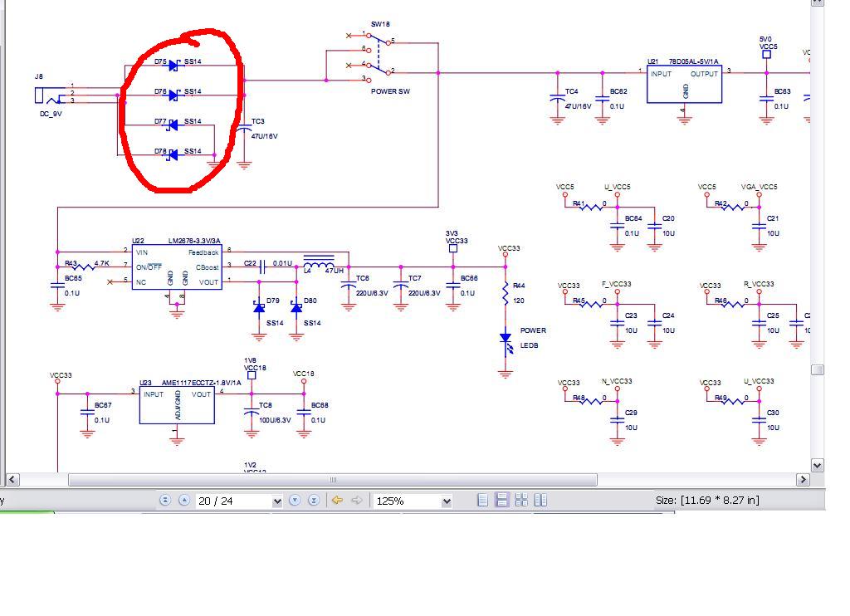
Task: Click the D77 diode symbol
Action: pos(173,125)
